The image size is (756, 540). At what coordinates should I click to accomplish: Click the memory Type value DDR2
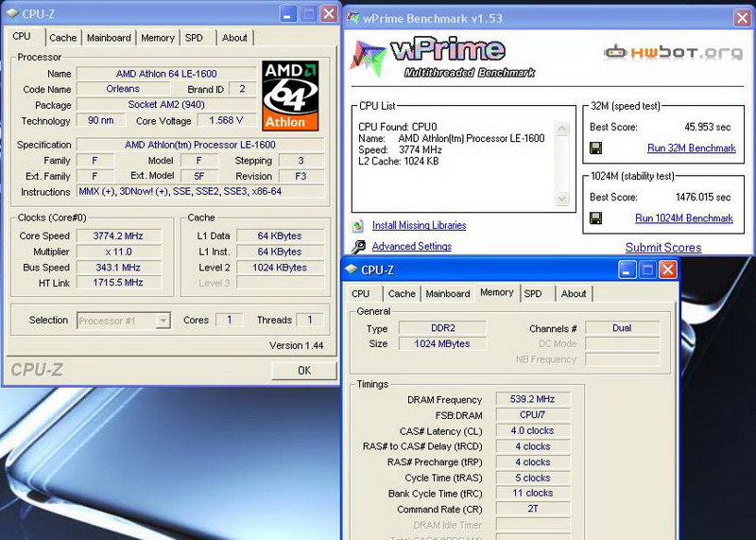coord(442,328)
